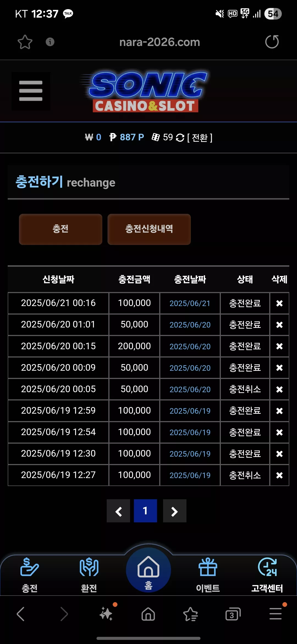Image resolution: width=297 pixels, height=644 pixels.
Task: Refresh balance with circular arrows icon
Action: [x=180, y=137]
